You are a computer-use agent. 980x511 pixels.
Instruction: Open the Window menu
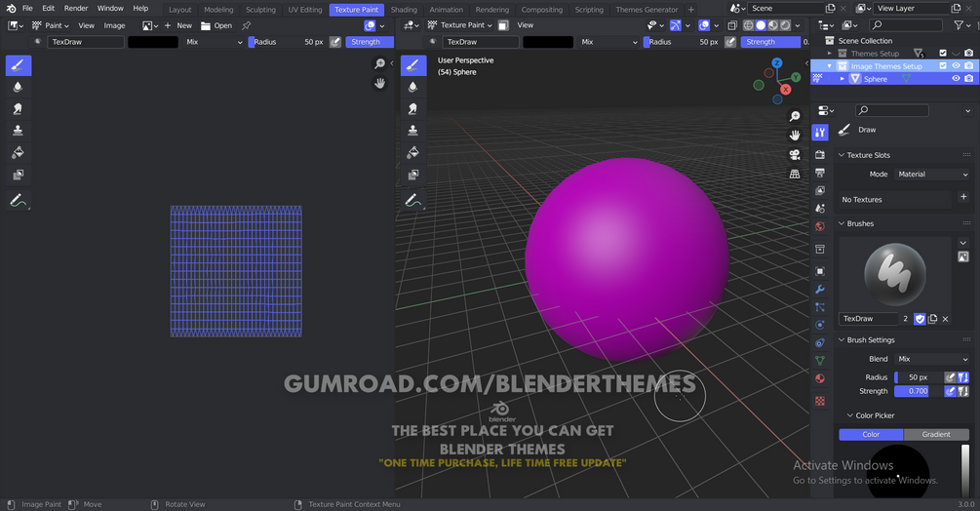click(110, 8)
